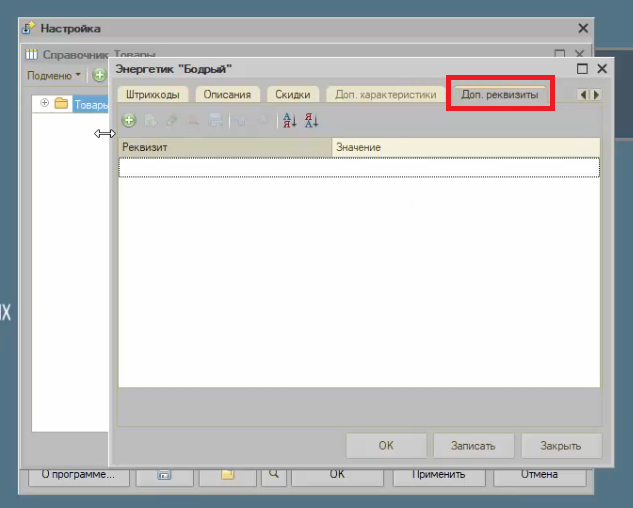Screen dimensions: 633x508
Task: Click the Закрыть button
Action: click(x=561, y=445)
